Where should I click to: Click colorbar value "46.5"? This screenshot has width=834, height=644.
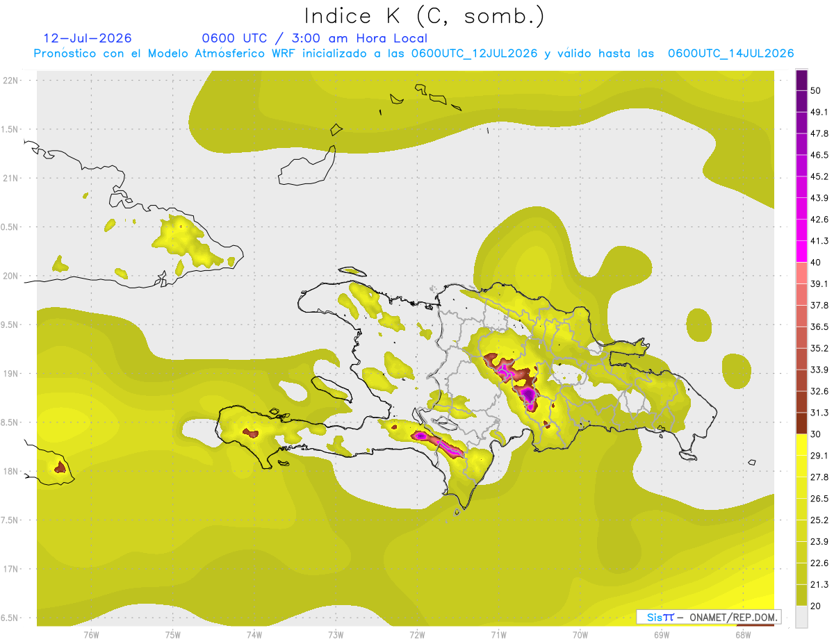(x=819, y=155)
